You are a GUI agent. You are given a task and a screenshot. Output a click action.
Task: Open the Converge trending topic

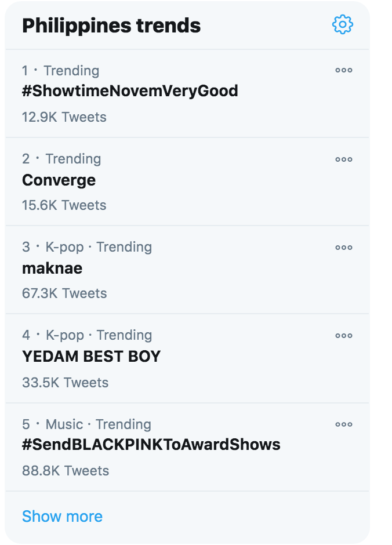point(59,180)
